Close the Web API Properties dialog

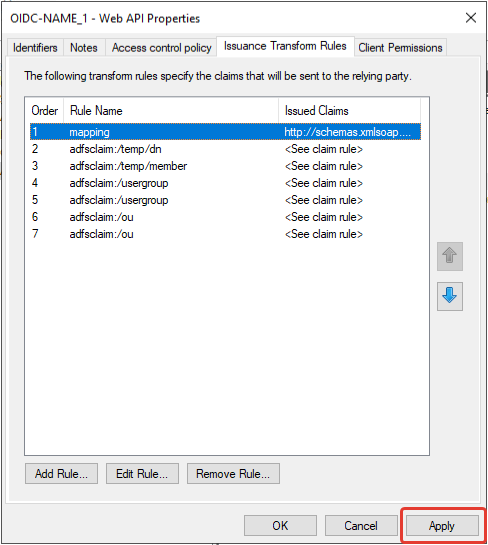click(x=471, y=18)
